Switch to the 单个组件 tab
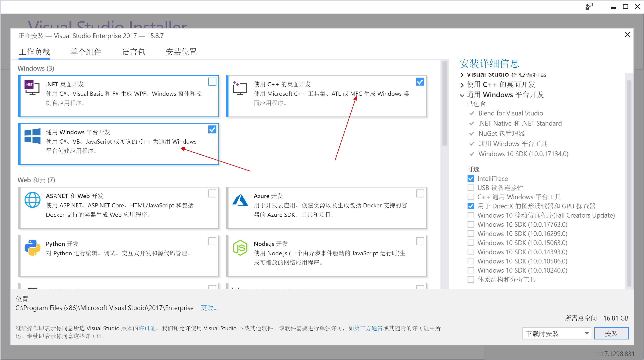This screenshot has height=360, width=644. (x=86, y=52)
